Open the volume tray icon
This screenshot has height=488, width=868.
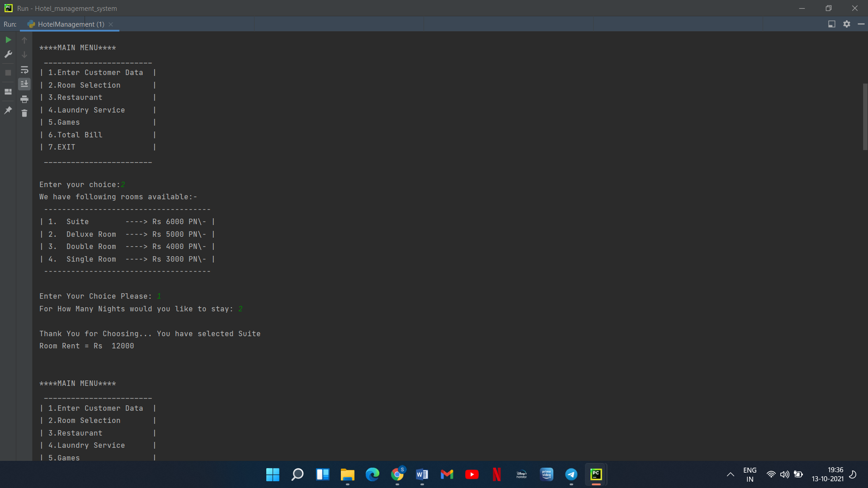pos(784,474)
